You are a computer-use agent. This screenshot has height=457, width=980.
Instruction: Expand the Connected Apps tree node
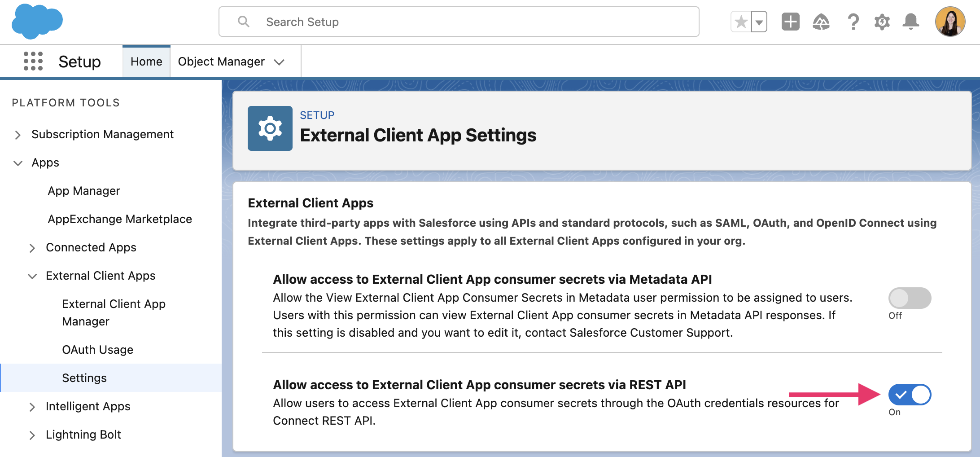point(32,248)
